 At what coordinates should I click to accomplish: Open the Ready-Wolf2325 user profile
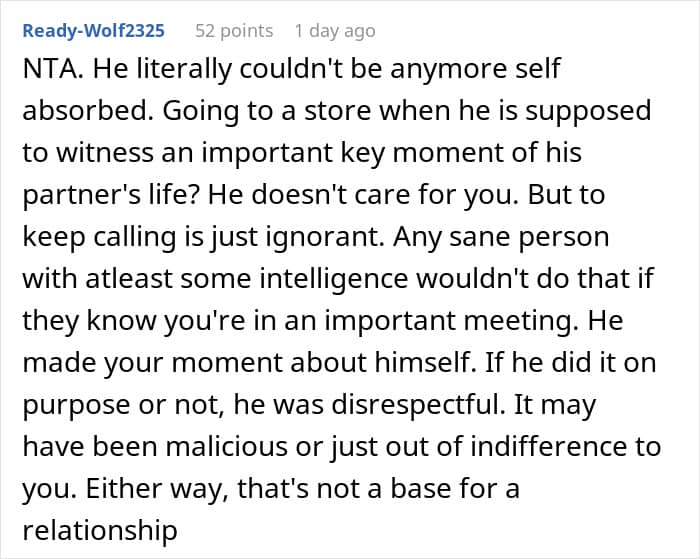pos(94,31)
